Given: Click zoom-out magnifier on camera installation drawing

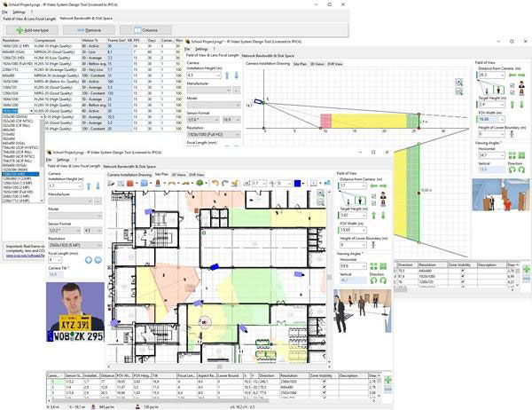Looking at the screenshot, I should 458,91.
